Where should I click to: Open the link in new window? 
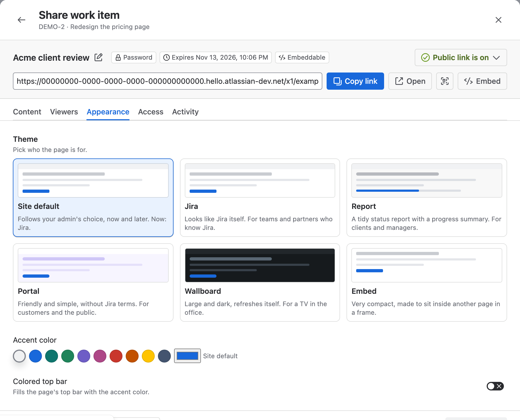coord(410,81)
